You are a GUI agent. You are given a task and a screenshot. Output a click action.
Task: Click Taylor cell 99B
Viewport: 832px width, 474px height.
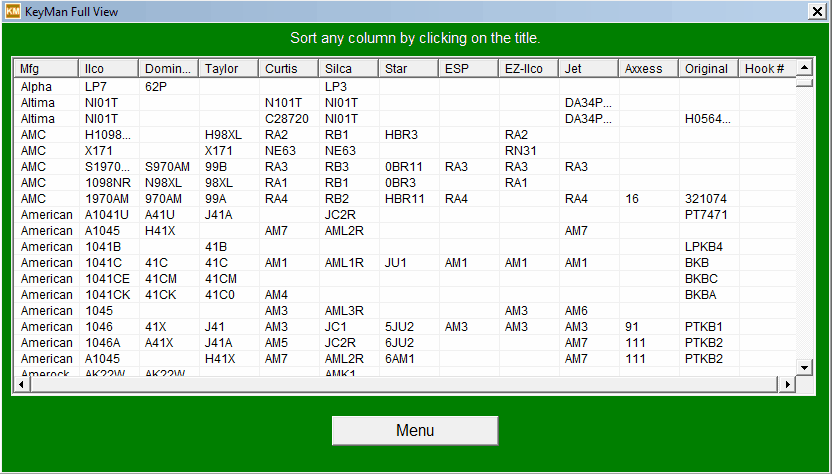216,167
